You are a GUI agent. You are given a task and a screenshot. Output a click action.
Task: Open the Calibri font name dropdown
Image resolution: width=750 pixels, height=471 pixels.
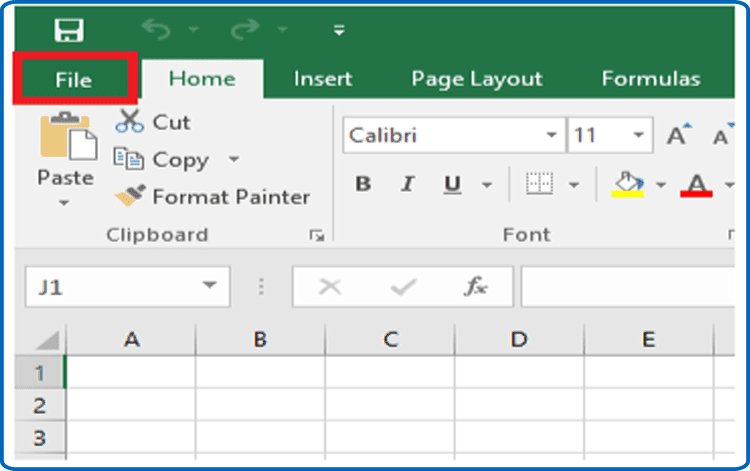coord(552,136)
